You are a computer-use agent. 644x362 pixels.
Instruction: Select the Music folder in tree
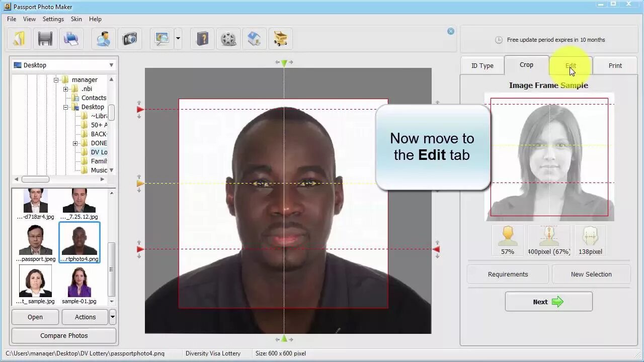point(99,170)
